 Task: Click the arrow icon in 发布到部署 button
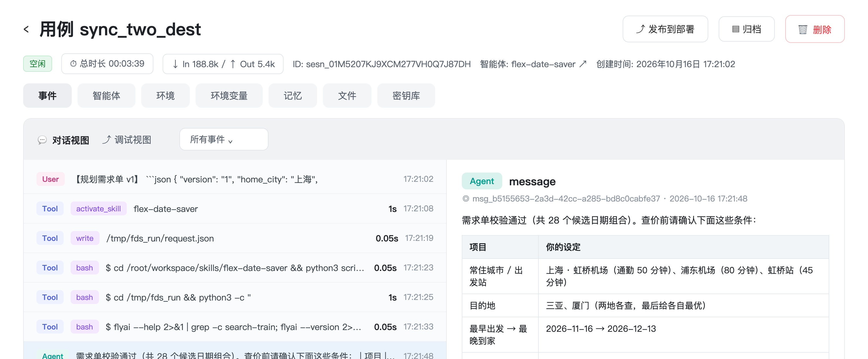pos(640,29)
